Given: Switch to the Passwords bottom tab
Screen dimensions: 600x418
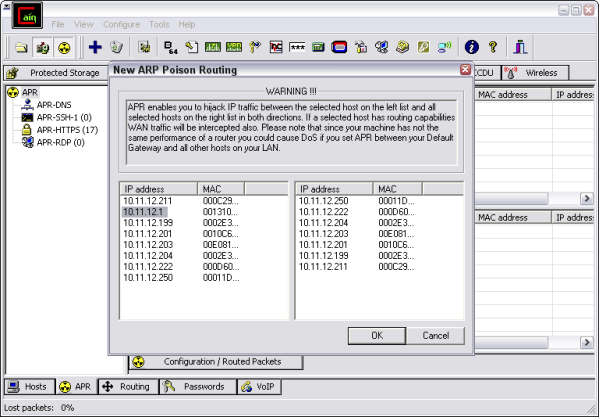Looking at the screenshot, I should [x=198, y=387].
